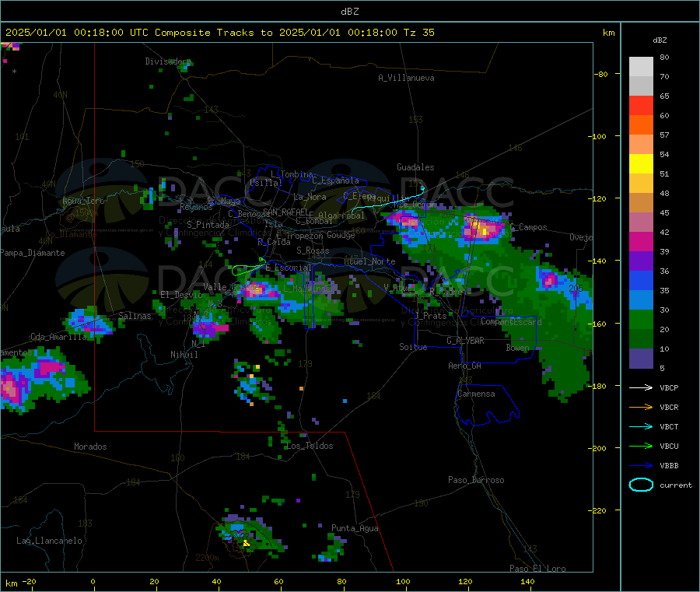700x592 pixels.
Task: Pick the royal blue swatch between 36 and 35
Action: 641,280
